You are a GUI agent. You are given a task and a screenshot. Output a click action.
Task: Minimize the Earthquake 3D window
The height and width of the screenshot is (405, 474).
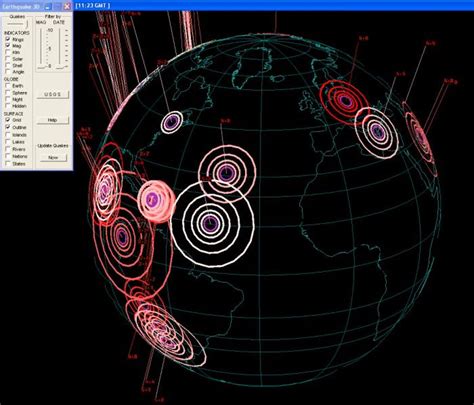48,6
